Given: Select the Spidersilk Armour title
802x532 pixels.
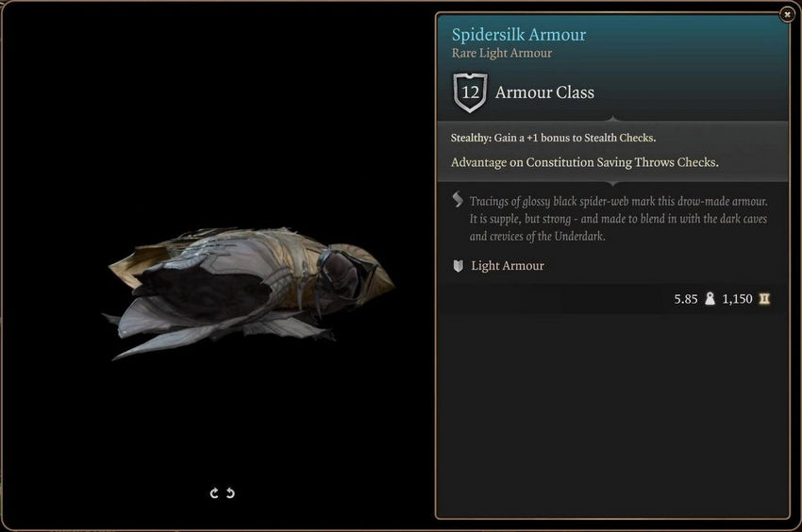Looking at the screenshot, I should tap(519, 35).
